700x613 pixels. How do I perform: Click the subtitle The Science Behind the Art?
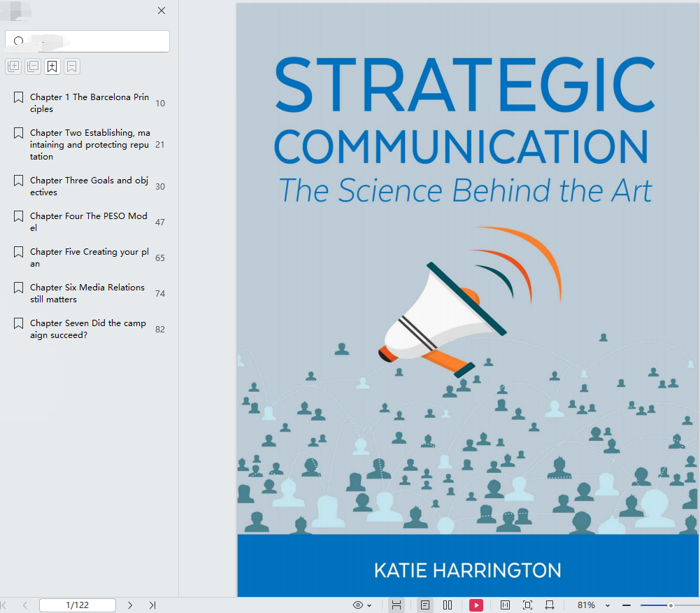[465, 190]
